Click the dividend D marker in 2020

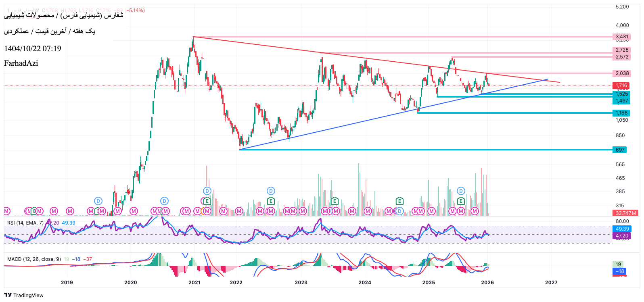point(164,201)
